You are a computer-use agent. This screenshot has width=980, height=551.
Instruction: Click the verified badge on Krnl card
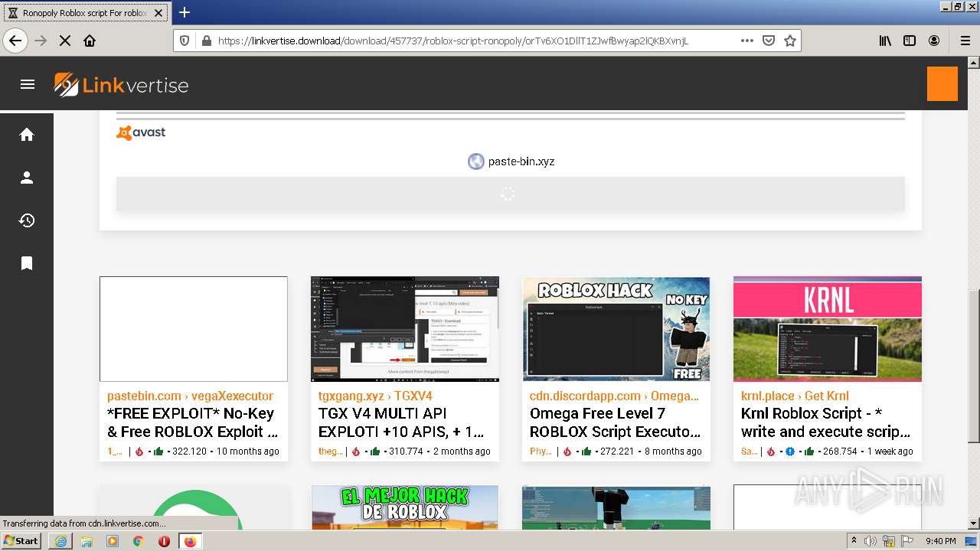click(x=790, y=452)
